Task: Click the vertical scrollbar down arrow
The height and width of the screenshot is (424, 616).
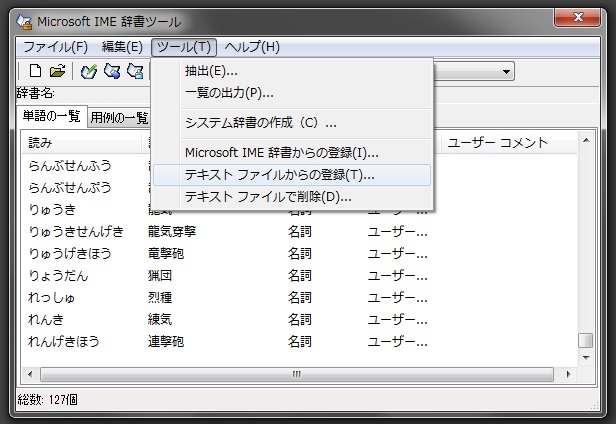Action: coord(586,358)
